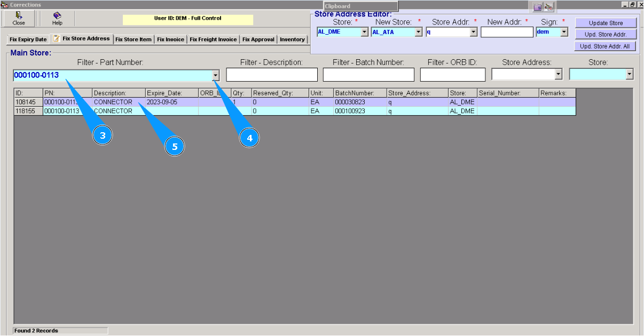Click into the Filter - Description field

point(272,75)
